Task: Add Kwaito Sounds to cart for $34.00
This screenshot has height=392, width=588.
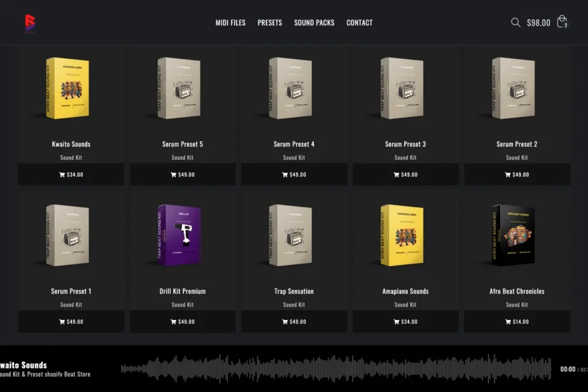Action: coord(71,175)
